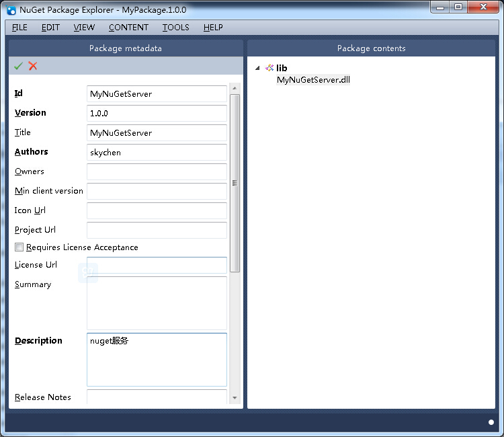Close the NuGet Package Explorer window
The width and height of the screenshot is (504, 437).
[483, 7]
